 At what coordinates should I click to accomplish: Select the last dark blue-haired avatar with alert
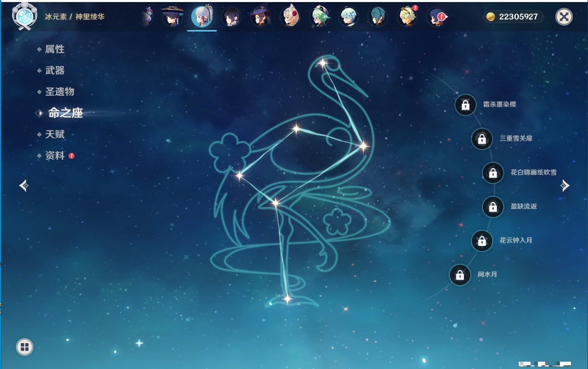437,17
